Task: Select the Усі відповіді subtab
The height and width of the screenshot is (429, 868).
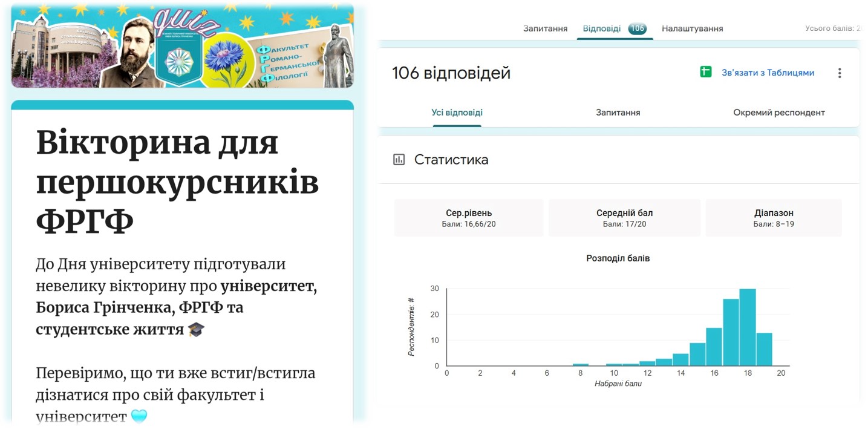Action: [x=457, y=113]
